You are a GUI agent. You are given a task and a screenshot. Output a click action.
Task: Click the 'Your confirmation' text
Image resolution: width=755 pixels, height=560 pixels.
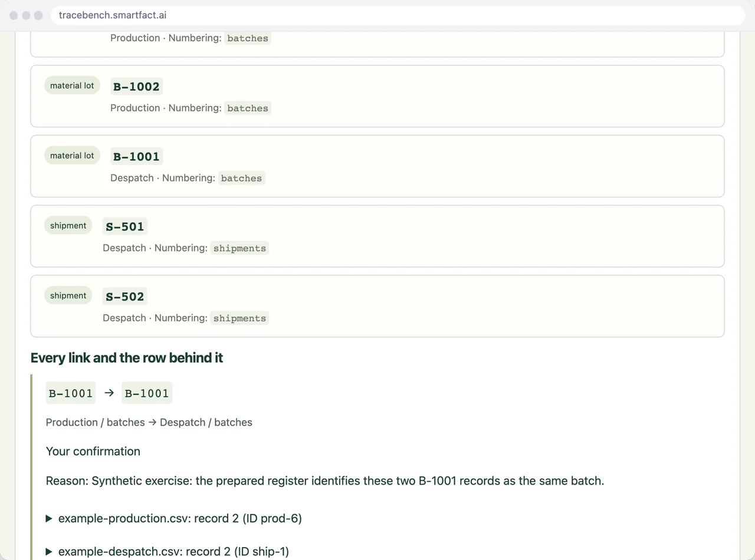[93, 452]
